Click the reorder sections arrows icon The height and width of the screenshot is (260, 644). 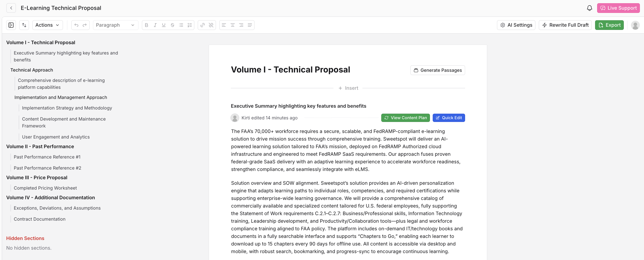(x=24, y=25)
